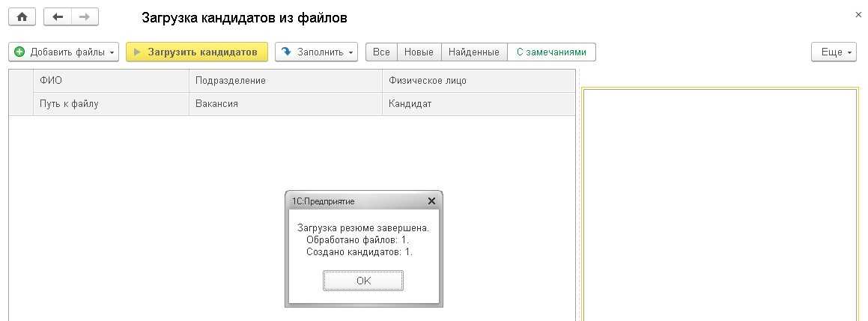Screen dimensions: 868x321
Task: Switch filter to Найденные
Action: (x=474, y=52)
